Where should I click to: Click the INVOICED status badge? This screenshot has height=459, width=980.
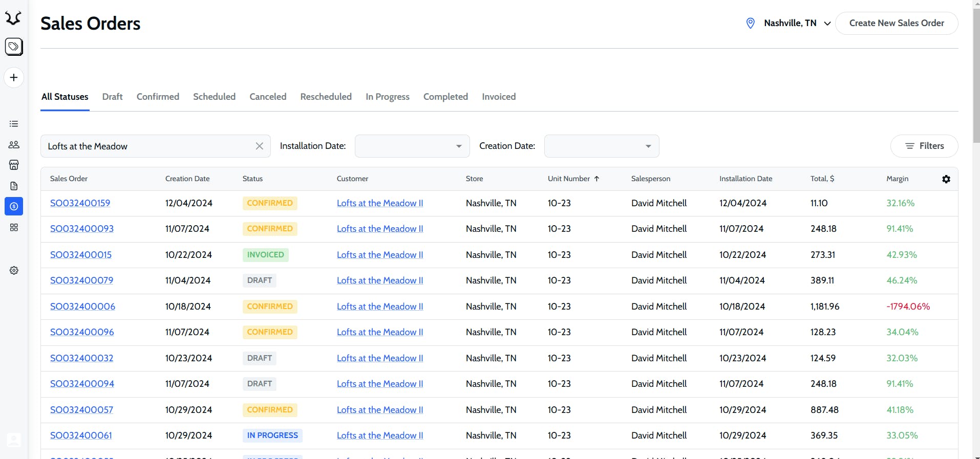(265, 255)
